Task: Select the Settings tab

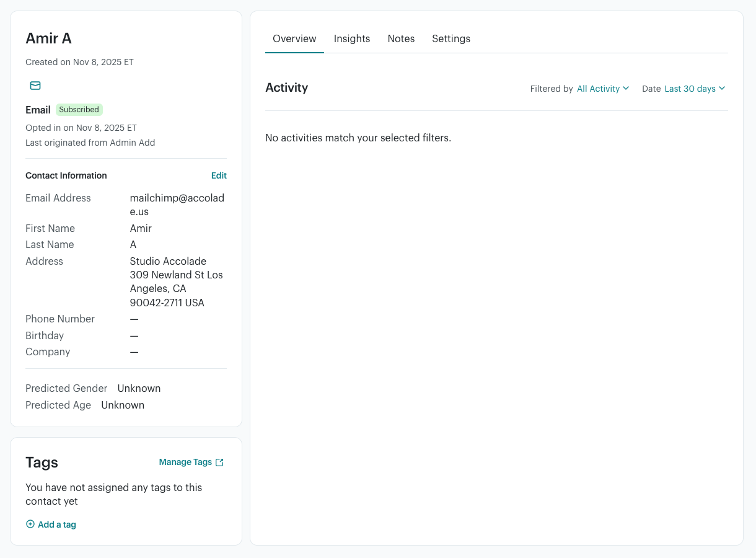Action: point(451,38)
